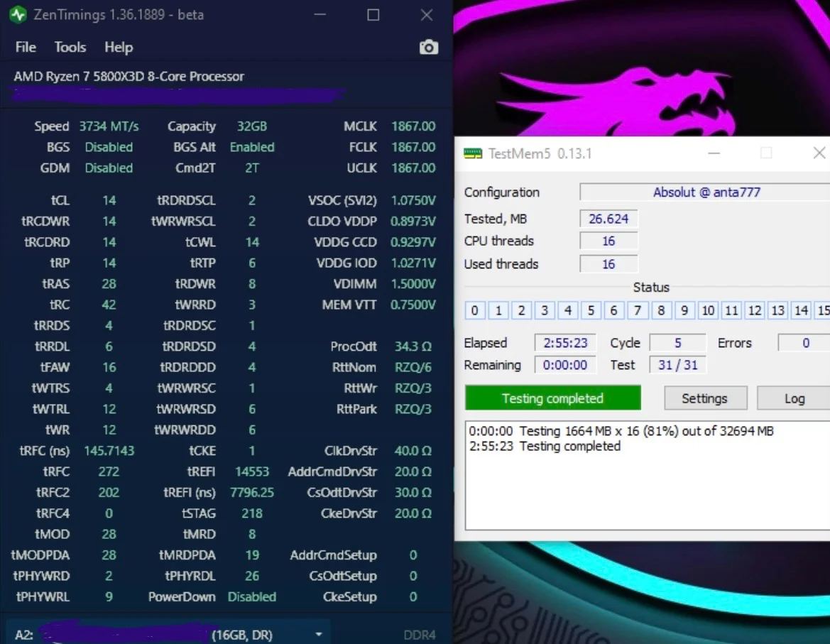Click the Cmd2T value 2T
The height and width of the screenshot is (644, 830).
pyautogui.click(x=252, y=168)
